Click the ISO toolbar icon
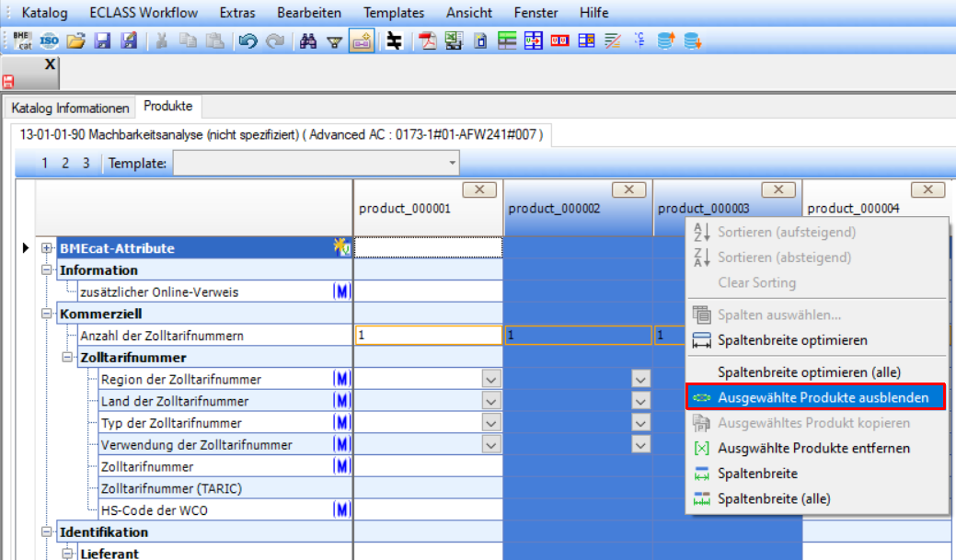The height and width of the screenshot is (560, 956). click(50, 40)
